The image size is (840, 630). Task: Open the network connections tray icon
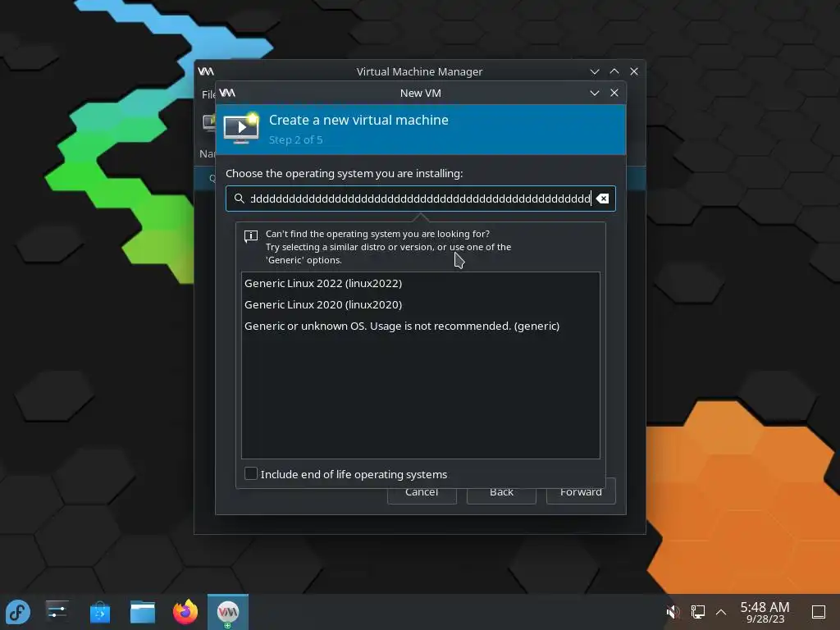tap(697, 612)
